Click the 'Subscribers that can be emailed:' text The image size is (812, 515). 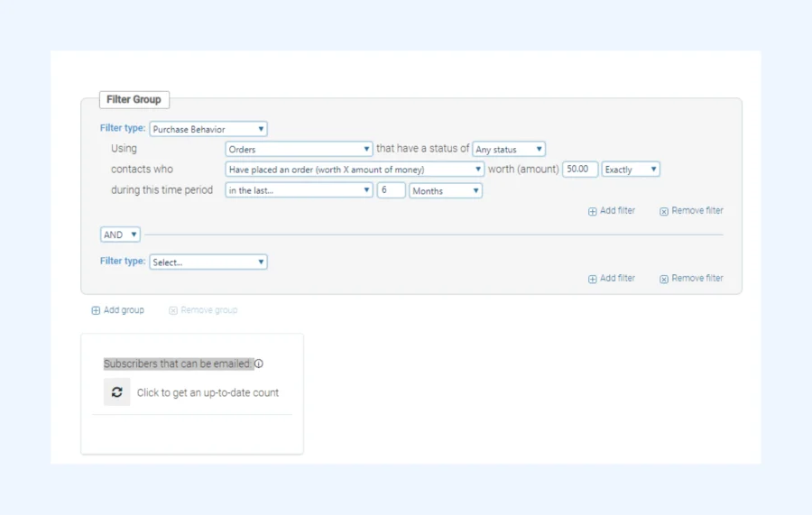(x=178, y=363)
